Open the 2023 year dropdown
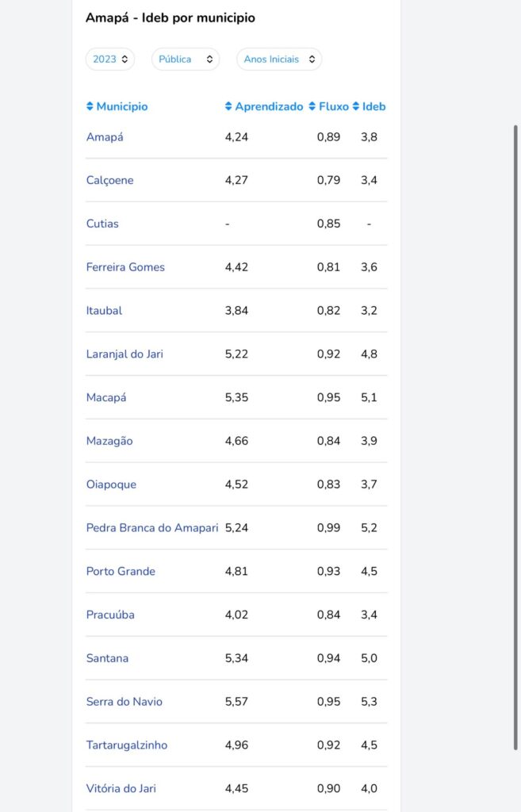The image size is (521, 812). (x=110, y=59)
